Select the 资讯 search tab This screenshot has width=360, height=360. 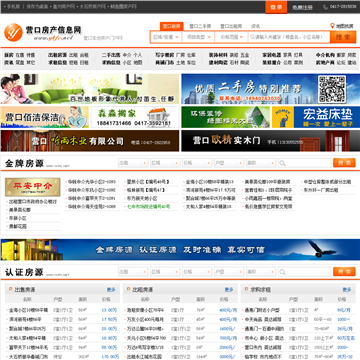256,26
